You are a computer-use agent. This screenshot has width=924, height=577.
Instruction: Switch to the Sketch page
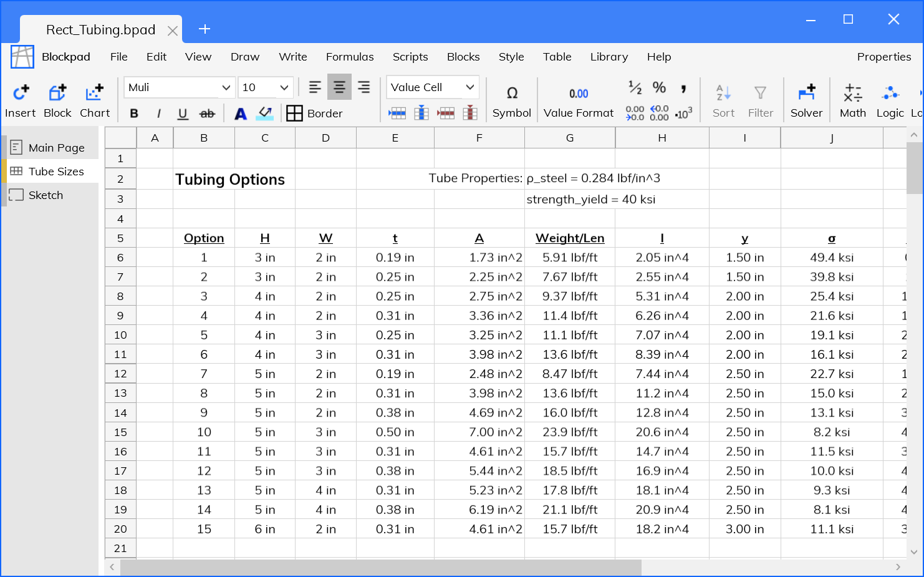click(x=46, y=195)
